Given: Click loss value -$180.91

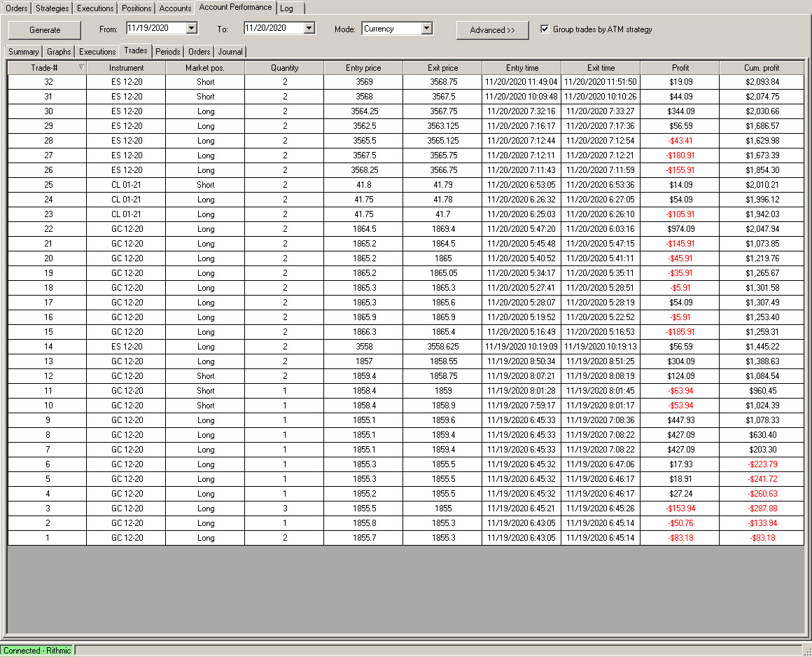Looking at the screenshot, I should pyautogui.click(x=680, y=155).
